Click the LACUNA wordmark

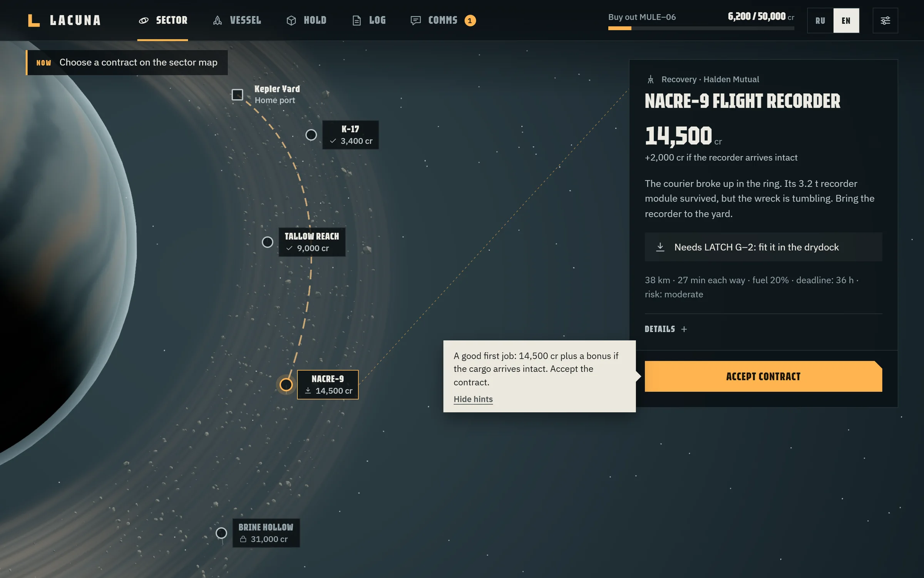pyautogui.click(x=75, y=20)
